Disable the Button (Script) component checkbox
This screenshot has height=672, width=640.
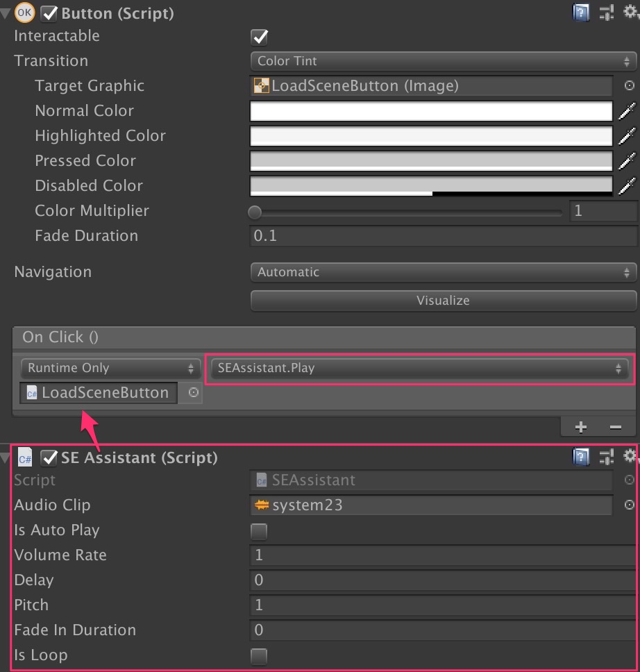pyautogui.click(x=49, y=13)
